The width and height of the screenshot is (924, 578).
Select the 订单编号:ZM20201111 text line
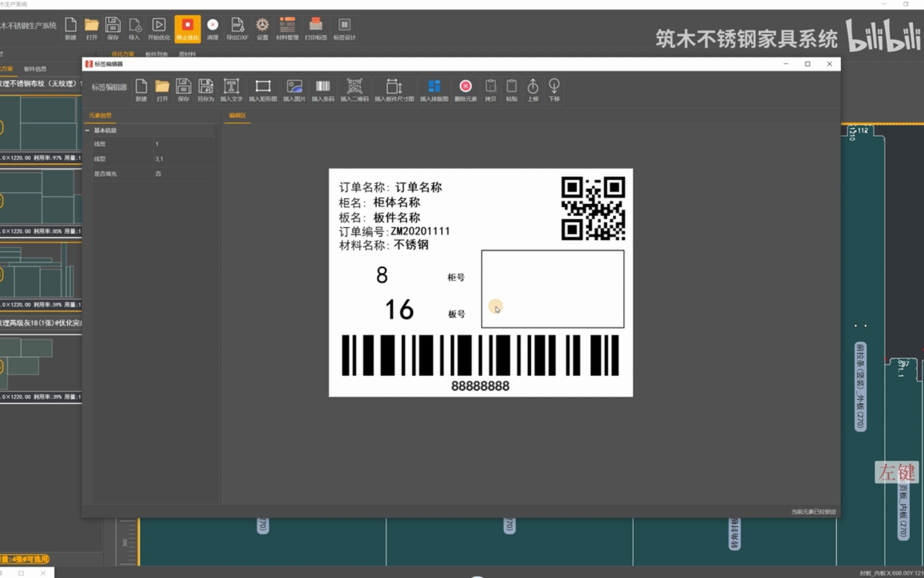[394, 232]
